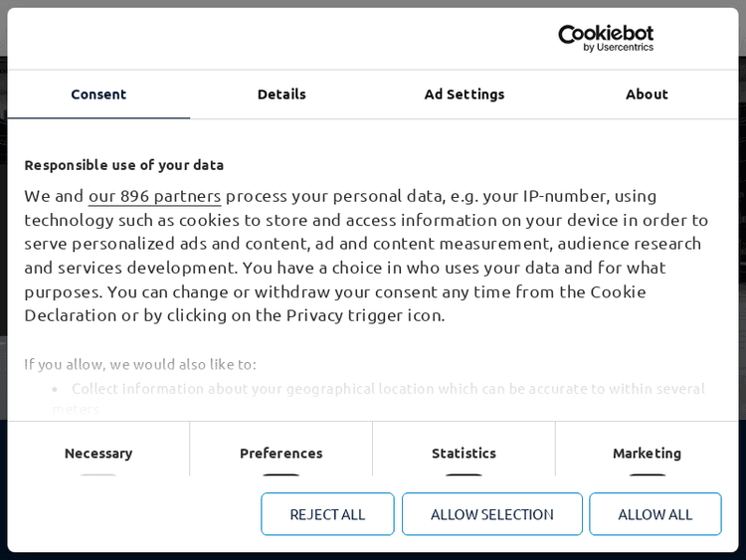Image resolution: width=746 pixels, height=560 pixels.
Task: Click the Statistics category label
Action: tap(464, 453)
